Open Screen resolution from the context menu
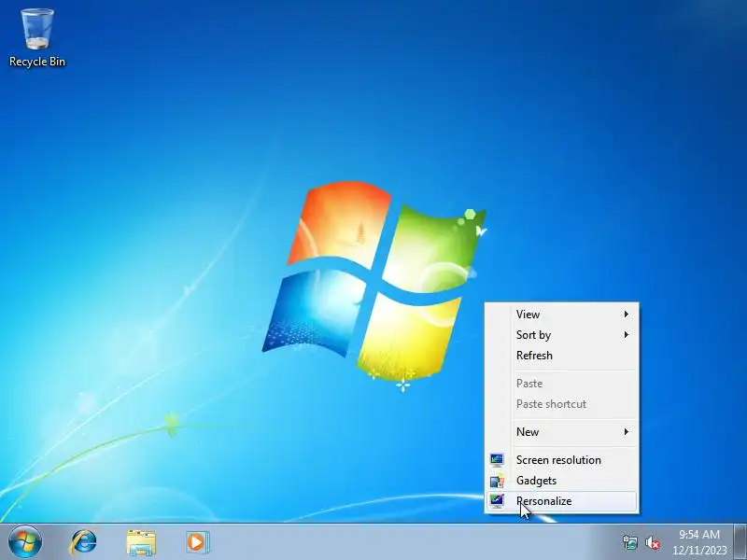The height and width of the screenshot is (560, 747). click(562, 460)
